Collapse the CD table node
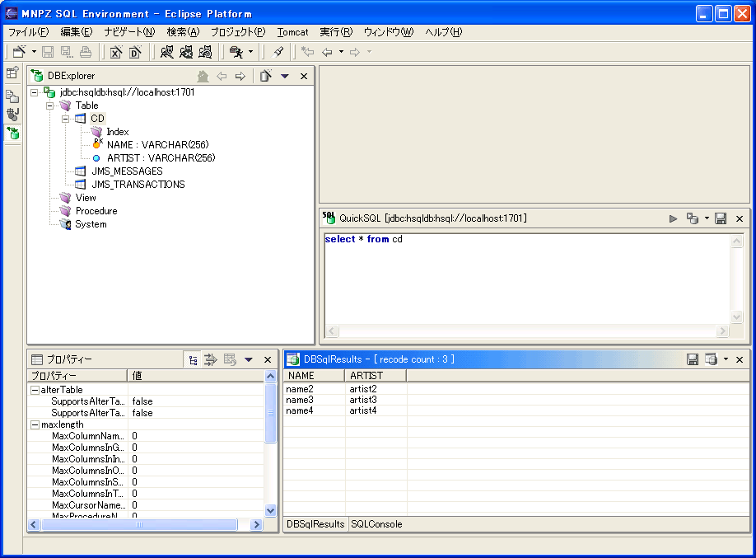This screenshot has width=756, height=558. click(65, 119)
